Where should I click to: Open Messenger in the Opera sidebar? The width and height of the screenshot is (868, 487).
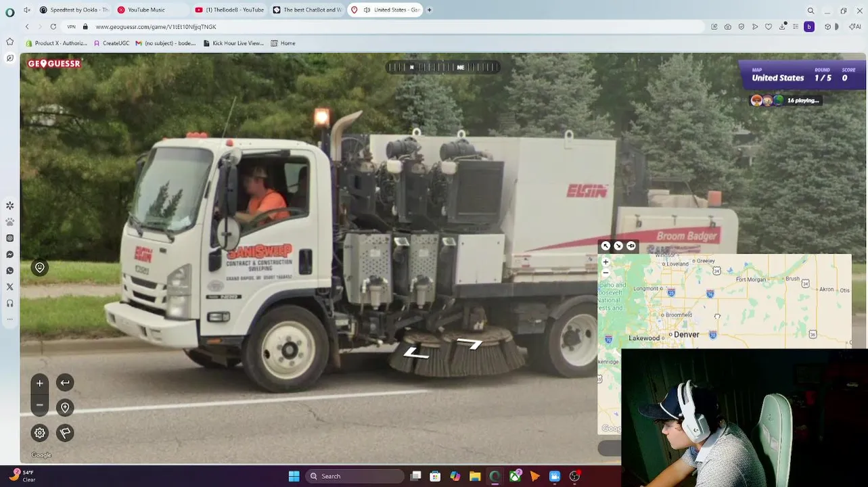point(9,254)
